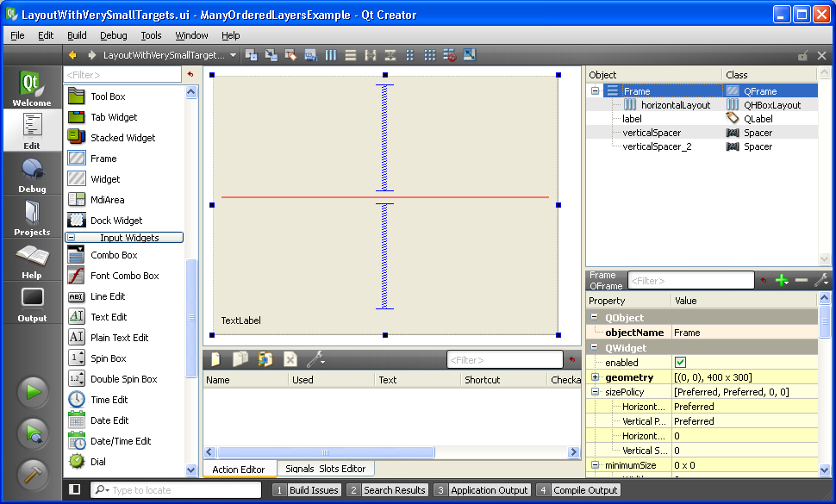Open Application Output pane
Screen dimensions: 836x504
click(x=482, y=490)
